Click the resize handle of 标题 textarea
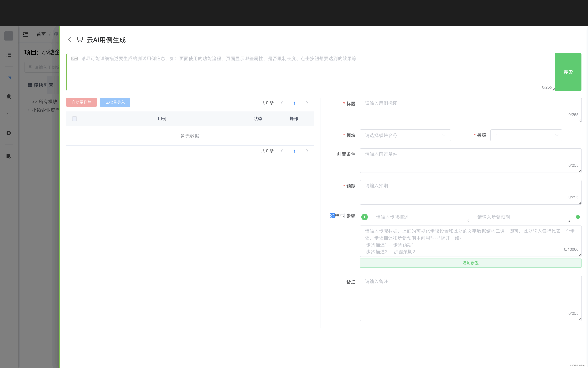Screen dimensions: 588x368 click(x=580, y=120)
